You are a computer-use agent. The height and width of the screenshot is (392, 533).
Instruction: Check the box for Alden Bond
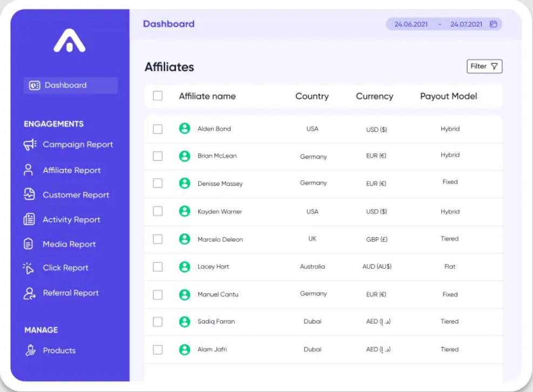pyautogui.click(x=158, y=129)
